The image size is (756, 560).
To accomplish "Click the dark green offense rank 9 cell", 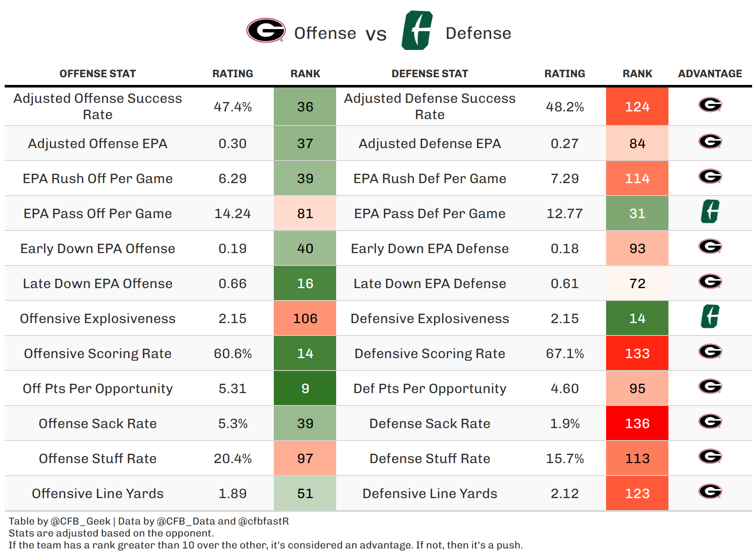I will [305, 388].
